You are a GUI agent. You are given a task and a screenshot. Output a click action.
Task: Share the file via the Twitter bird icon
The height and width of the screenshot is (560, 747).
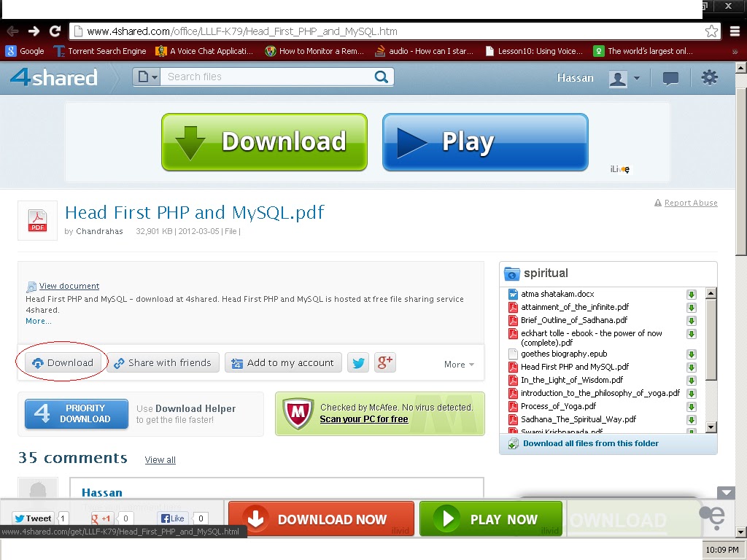(x=358, y=363)
